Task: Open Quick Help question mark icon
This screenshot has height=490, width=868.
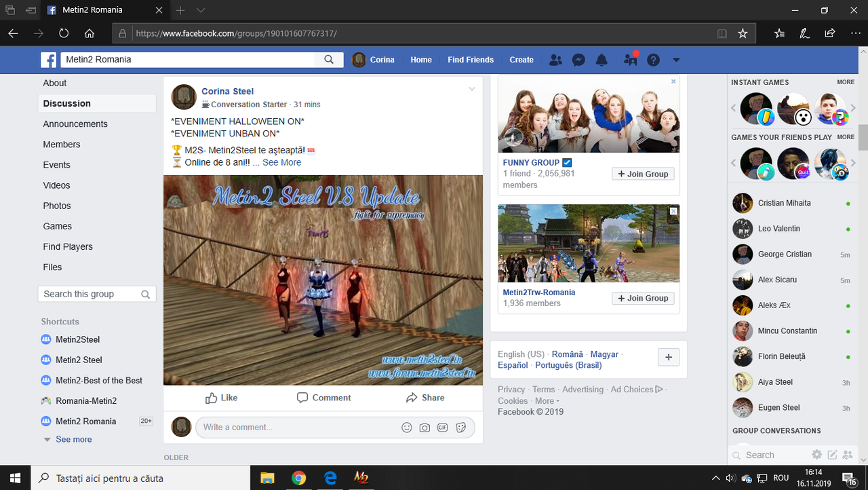Action: click(x=653, y=60)
